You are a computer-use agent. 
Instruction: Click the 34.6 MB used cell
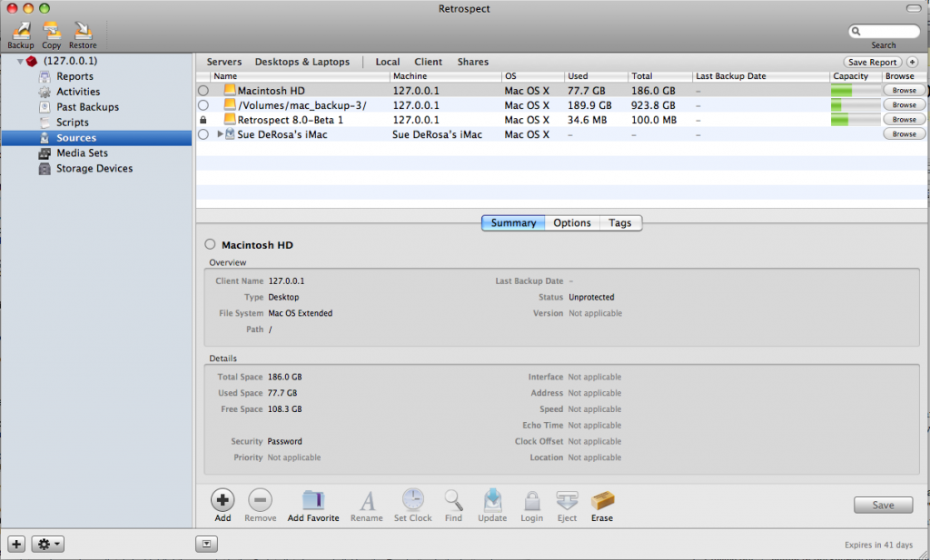tap(588, 120)
